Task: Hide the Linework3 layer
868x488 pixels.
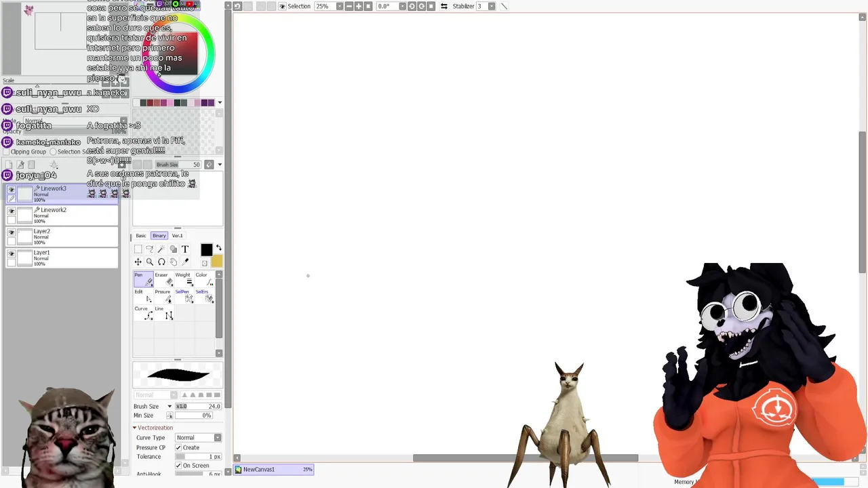Action: pyautogui.click(x=12, y=190)
